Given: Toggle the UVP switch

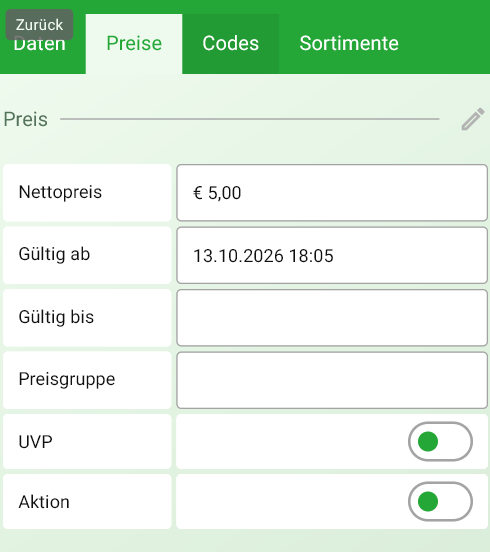Looking at the screenshot, I should 440,441.
